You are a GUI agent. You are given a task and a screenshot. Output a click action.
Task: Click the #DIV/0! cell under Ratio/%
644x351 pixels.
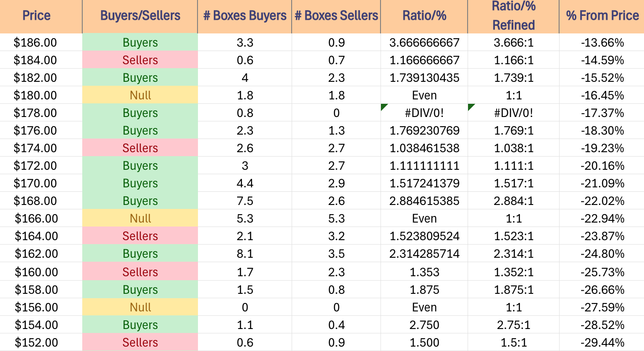pos(424,113)
